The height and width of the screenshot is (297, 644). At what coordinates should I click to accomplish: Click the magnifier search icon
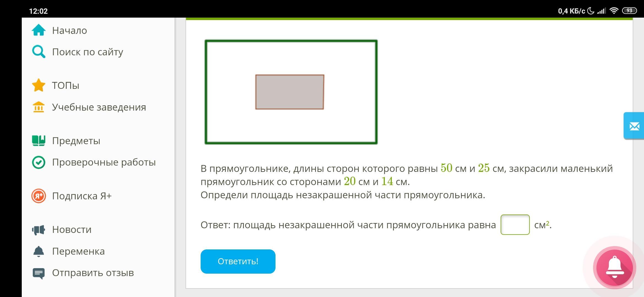[39, 52]
